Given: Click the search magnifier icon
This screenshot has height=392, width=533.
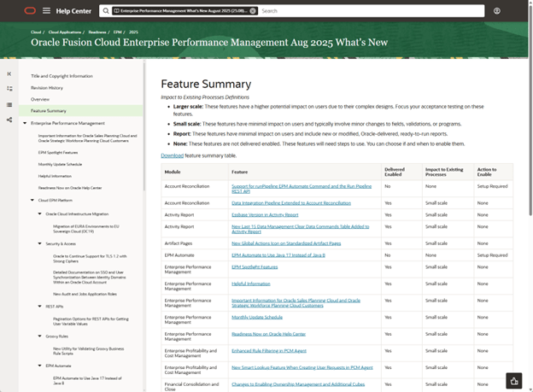Looking at the screenshot, I should pos(106,11).
